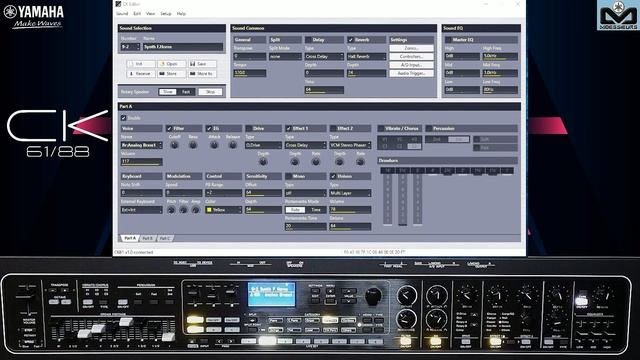This screenshot has height=360, width=640.
Task: Select Time for Portamento Mode
Action: click(x=316, y=210)
